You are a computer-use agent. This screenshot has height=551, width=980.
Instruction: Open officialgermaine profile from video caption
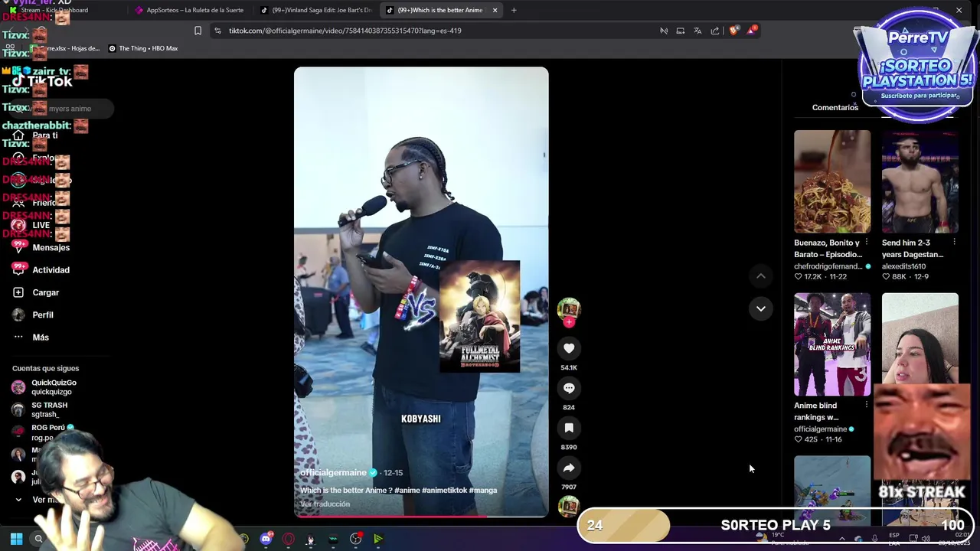(x=333, y=473)
